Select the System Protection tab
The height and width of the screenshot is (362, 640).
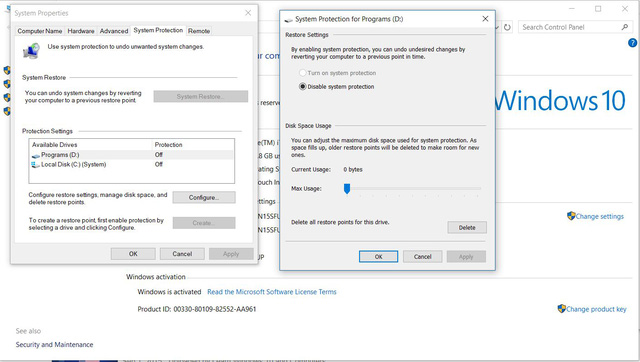coord(158,30)
